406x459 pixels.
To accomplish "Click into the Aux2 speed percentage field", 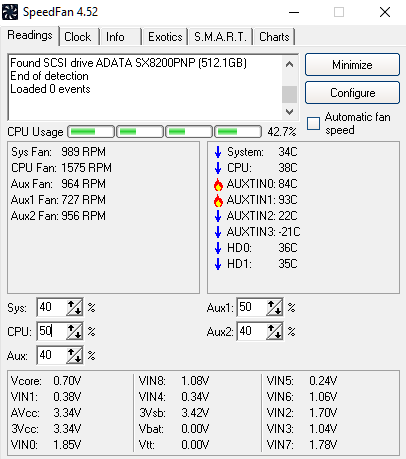I will click(x=252, y=331).
